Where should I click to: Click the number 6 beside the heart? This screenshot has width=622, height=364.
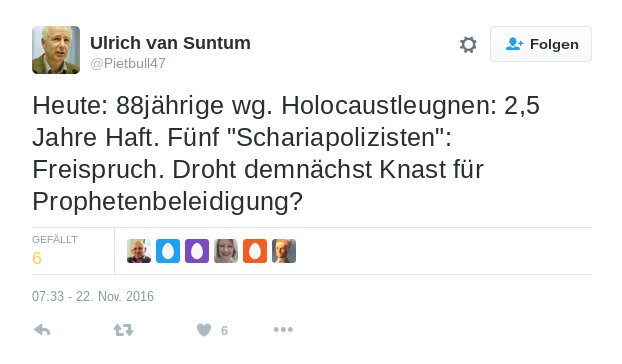coord(224,330)
